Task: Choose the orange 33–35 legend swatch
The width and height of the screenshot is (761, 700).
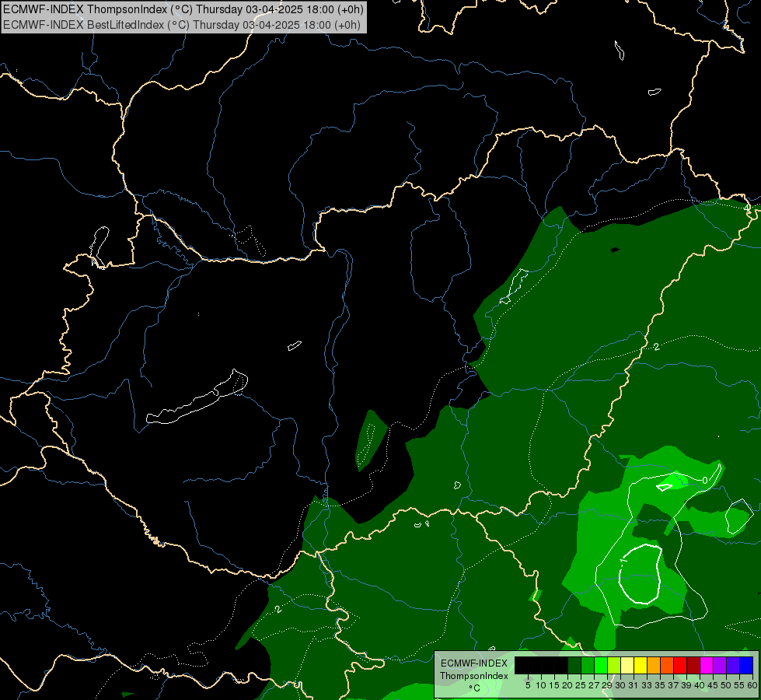Action: (x=654, y=665)
